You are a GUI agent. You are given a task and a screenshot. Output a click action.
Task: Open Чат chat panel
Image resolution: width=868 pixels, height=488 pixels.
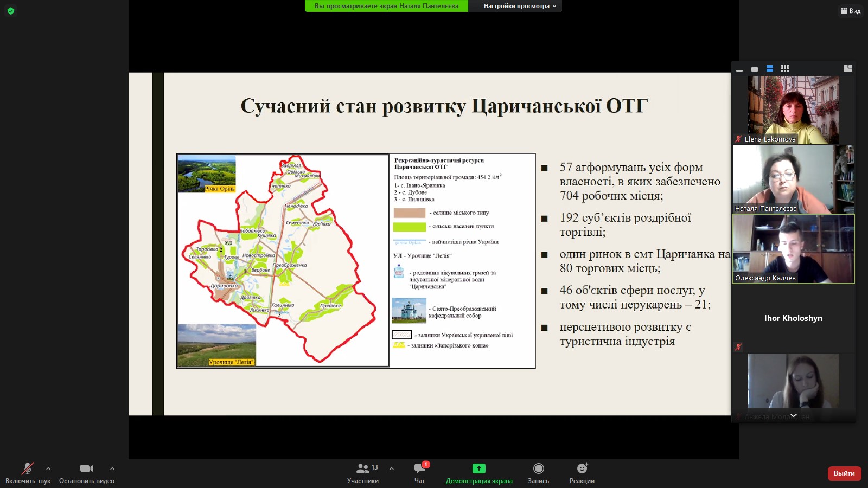(420, 473)
